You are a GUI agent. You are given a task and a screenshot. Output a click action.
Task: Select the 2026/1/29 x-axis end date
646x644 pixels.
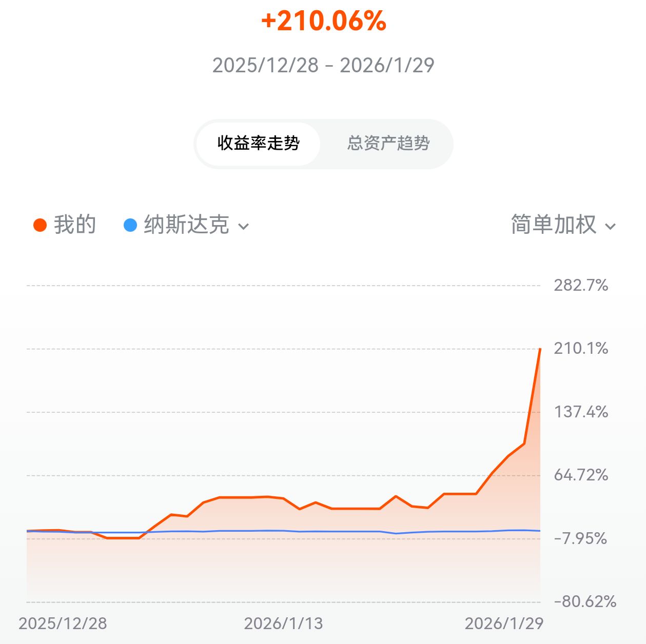click(x=503, y=623)
